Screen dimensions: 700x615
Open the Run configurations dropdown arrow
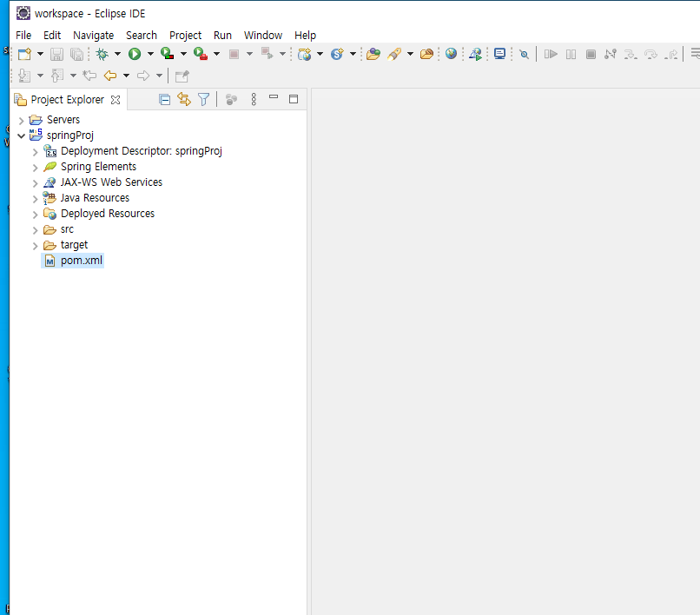point(150,54)
